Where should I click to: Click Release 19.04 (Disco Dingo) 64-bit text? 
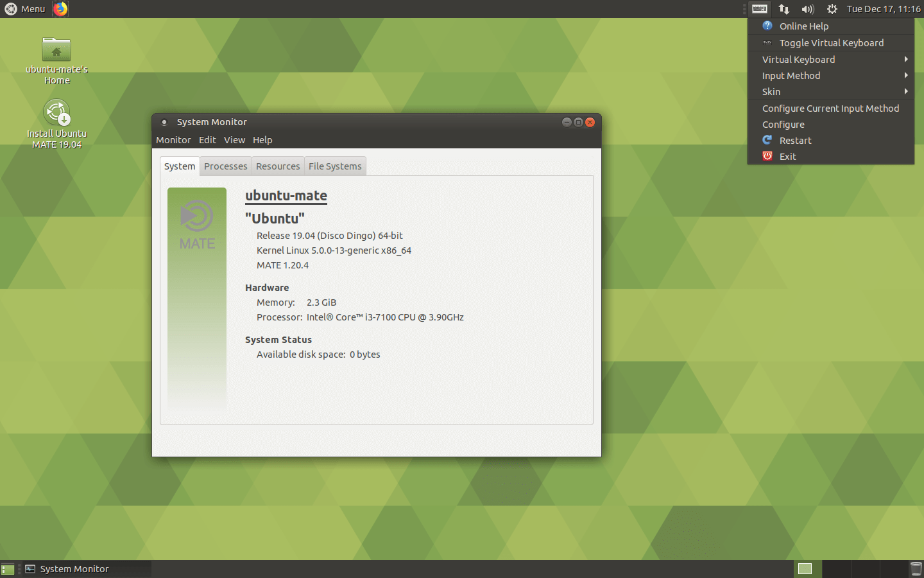click(x=330, y=236)
